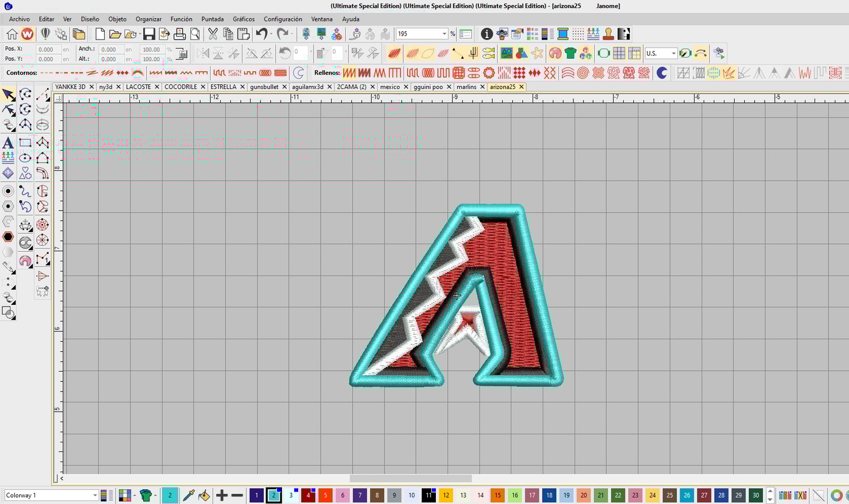Copy the selected object

click(x=228, y=34)
